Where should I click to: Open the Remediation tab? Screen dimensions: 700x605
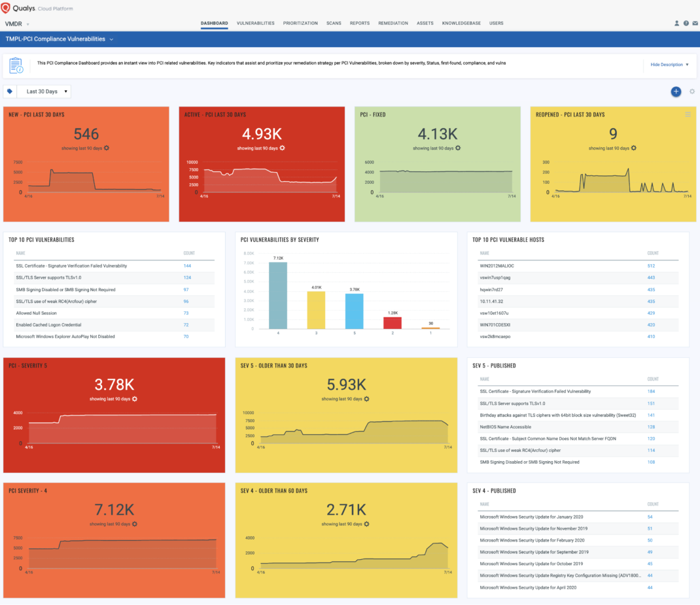click(x=393, y=23)
